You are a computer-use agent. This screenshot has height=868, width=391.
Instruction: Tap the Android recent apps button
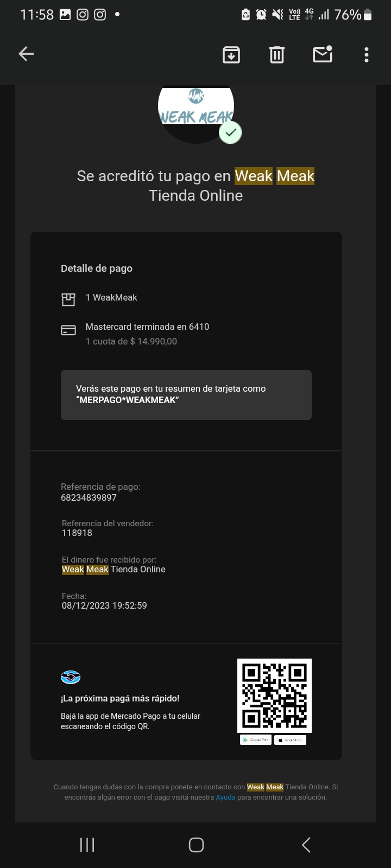(x=87, y=845)
